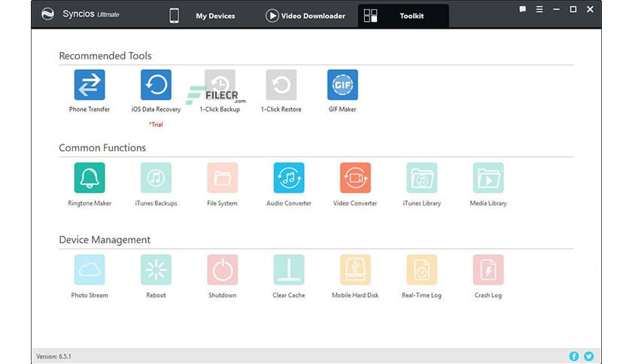Select the Toolkit tab
Image resolution: width=629 pixels, height=364 pixels.
[x=403, y=16]
